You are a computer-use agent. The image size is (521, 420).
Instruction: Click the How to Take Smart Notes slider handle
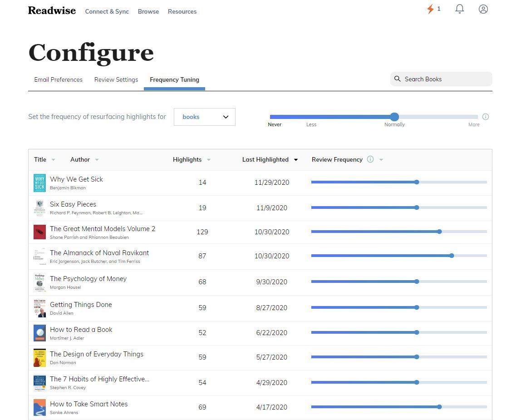coord(439,407)
